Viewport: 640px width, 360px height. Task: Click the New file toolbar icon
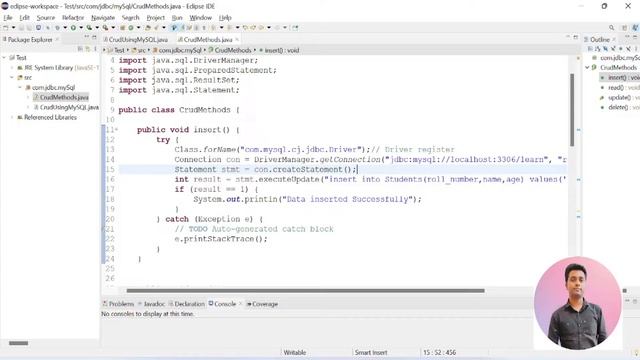click(6, 28)
